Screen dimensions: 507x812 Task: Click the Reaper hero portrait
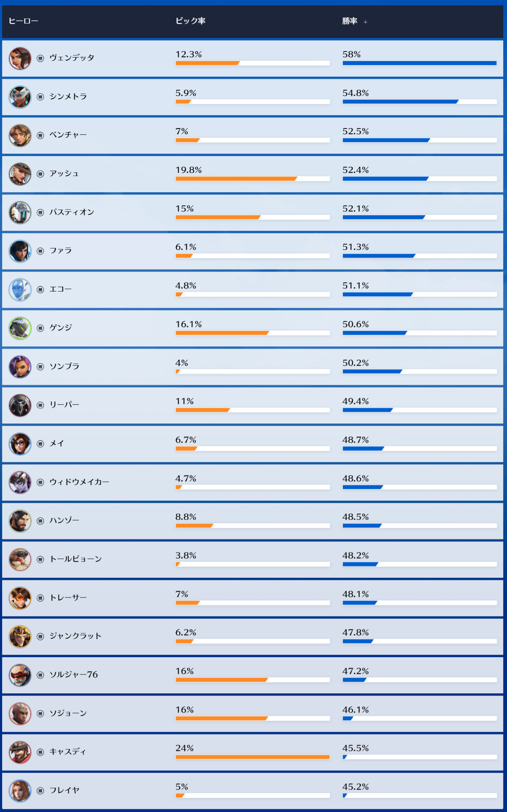tap(20, 405)
